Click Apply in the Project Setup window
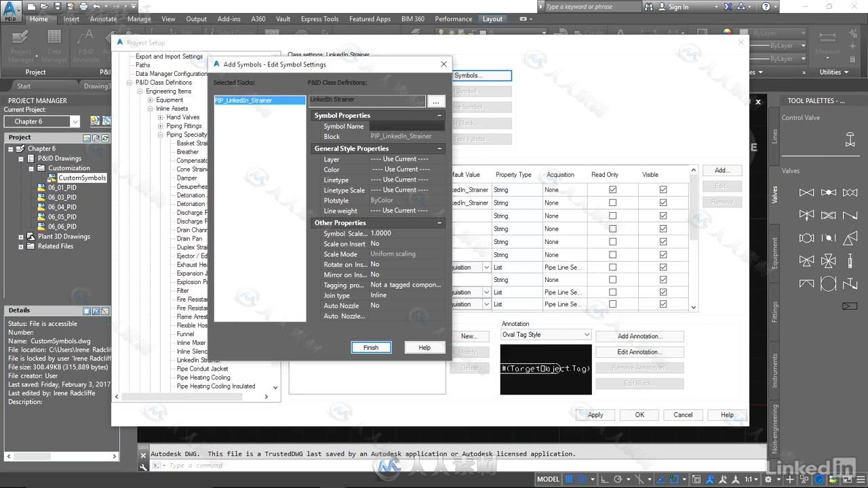 click(x=595, y=415)
